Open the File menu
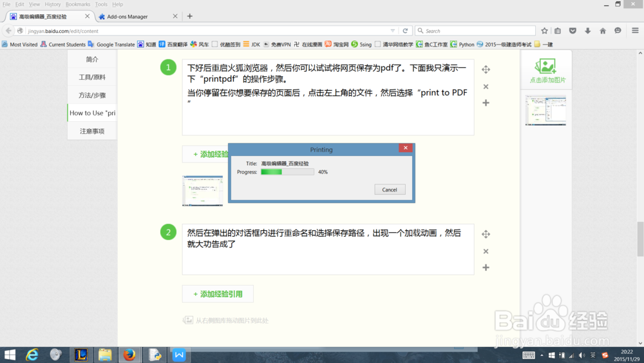Image resolution: width=644 pixels, height=363 pixels. point(6,4)
